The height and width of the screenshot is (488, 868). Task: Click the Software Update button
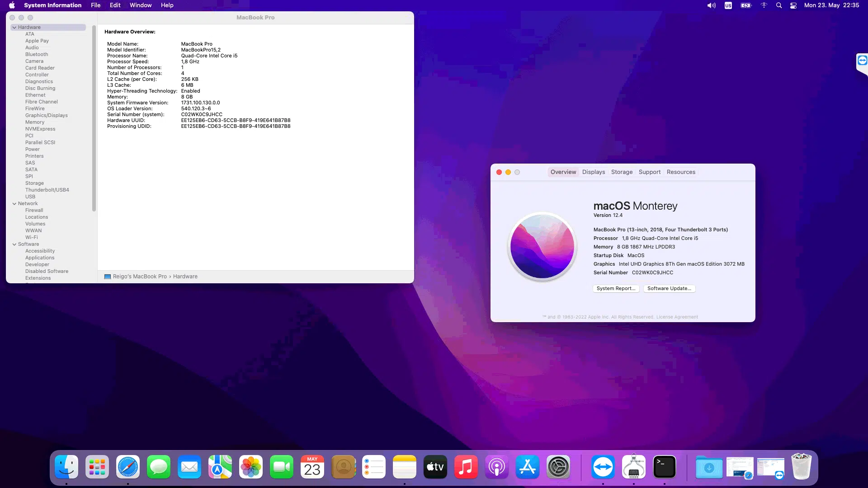(x=669, y=289)
